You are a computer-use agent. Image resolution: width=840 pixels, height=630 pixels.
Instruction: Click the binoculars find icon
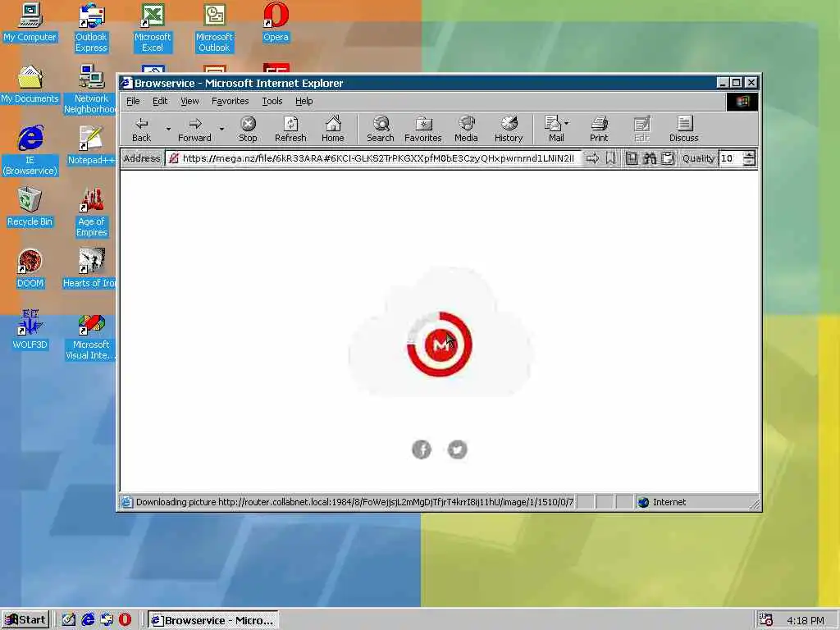click(x=650, y=158)
